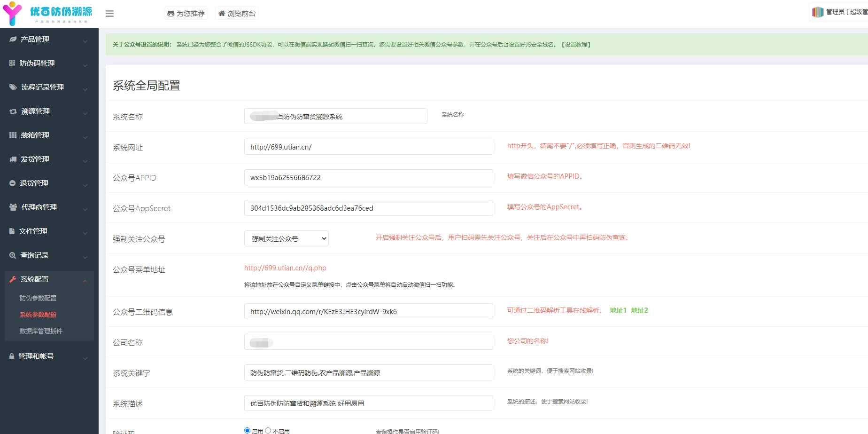Expand the 装箱管理 sidebar chevron
Viewport: 868px width, 434px height.
85,137
